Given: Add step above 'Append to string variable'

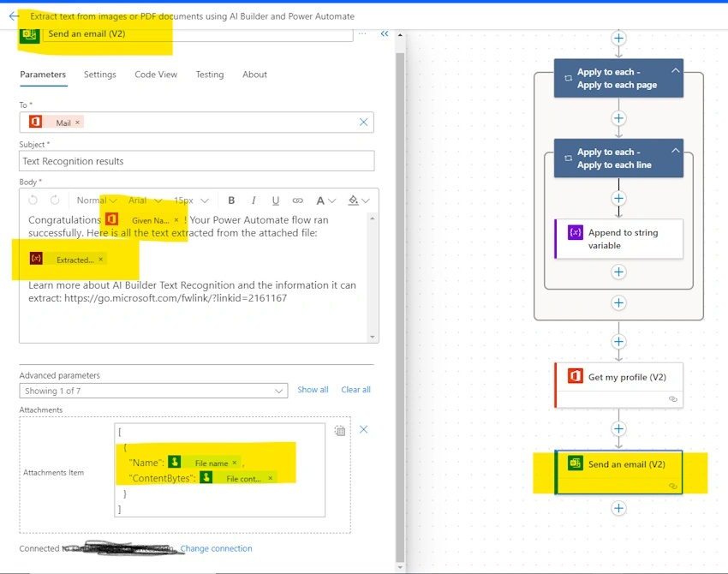Looking at the screenshot, I should point(618,198).
